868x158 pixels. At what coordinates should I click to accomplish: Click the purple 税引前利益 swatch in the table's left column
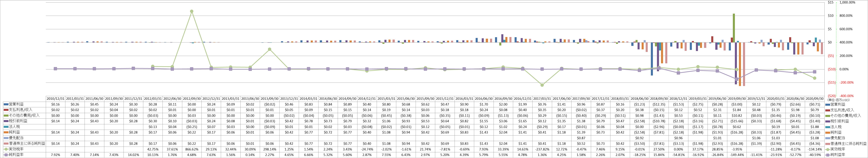(6, 121)
